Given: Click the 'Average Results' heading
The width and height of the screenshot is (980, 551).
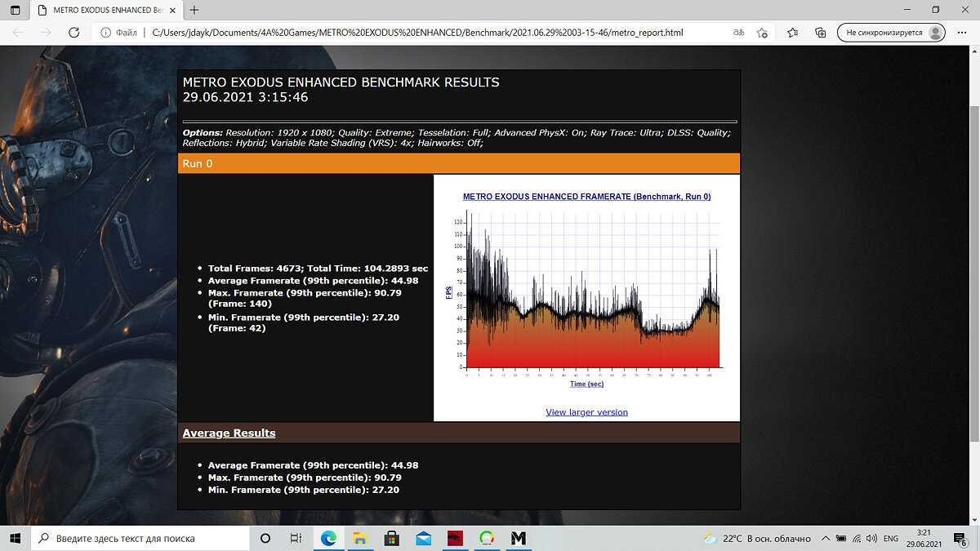Looking at the screenshot, I should [229, 433].
